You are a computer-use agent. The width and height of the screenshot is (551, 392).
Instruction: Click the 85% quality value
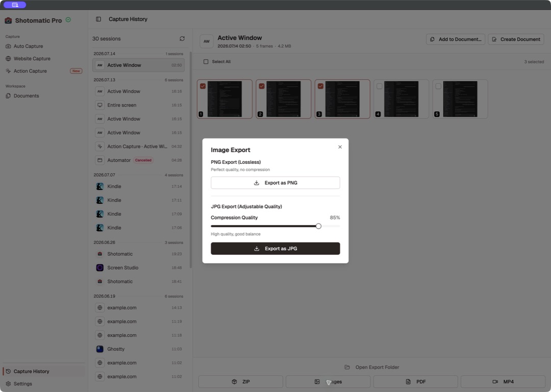point(335,217)
